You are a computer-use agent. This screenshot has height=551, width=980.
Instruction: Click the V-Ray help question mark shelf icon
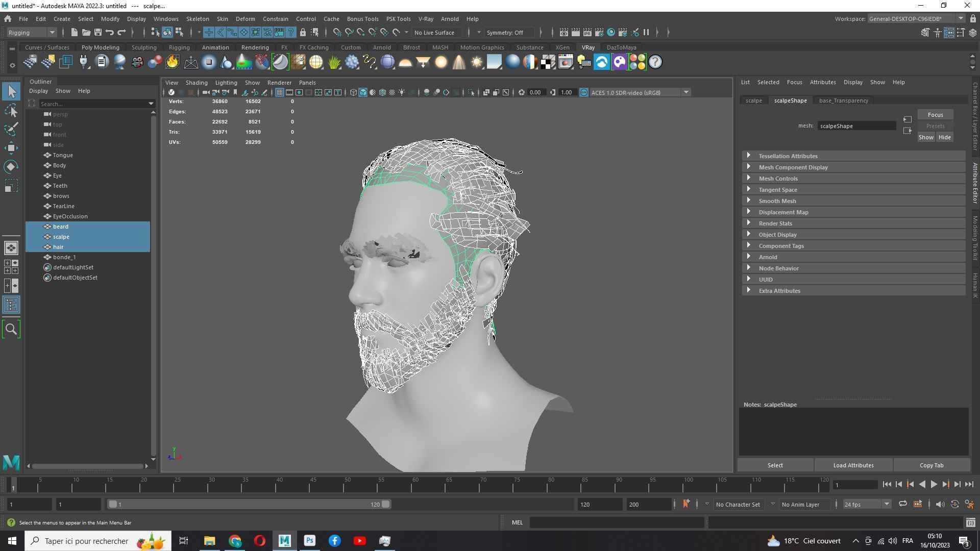point(655,62)
